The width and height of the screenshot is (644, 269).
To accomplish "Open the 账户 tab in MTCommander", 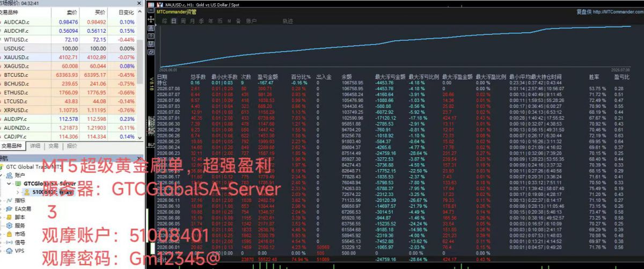I will click(x=251, y=21).
